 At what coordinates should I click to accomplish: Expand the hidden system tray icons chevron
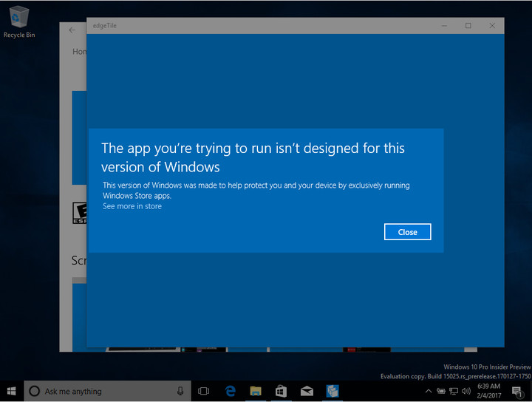[x=429, y=391]
